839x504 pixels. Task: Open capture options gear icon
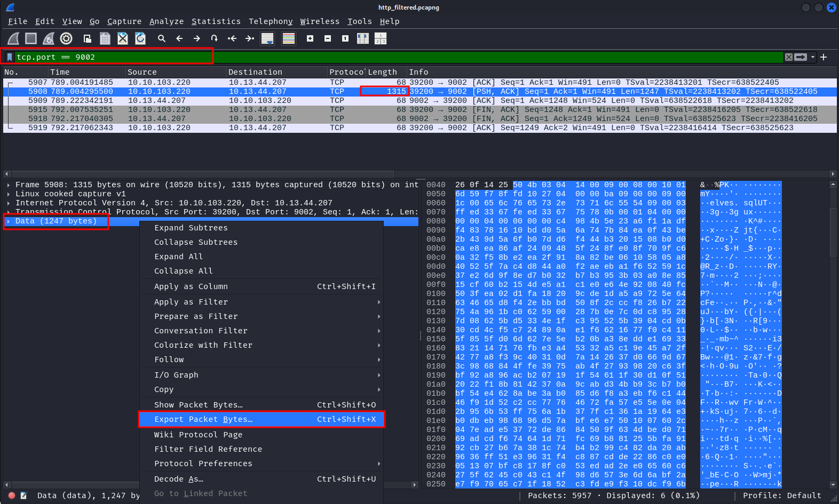[x=66, y=38]
